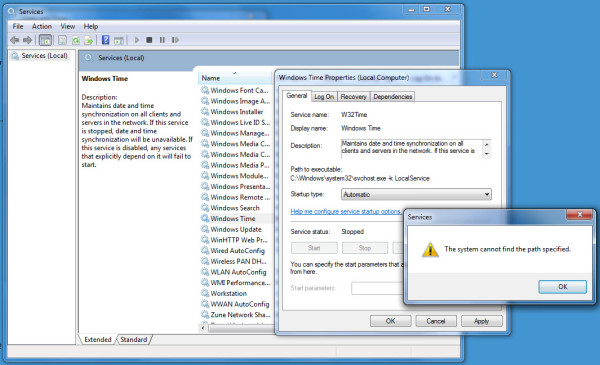
Task: Open the Startup type dropdown
Action: pos(416,194)
